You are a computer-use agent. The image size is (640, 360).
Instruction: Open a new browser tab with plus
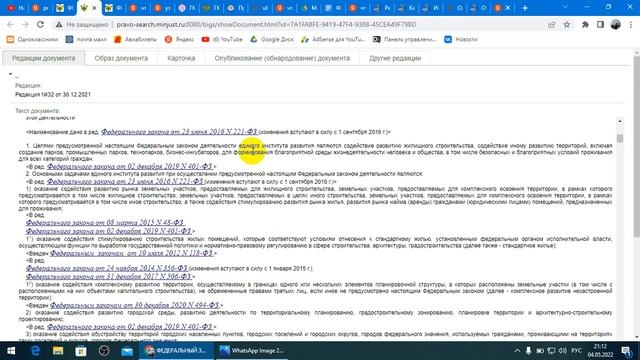point(525,8)
